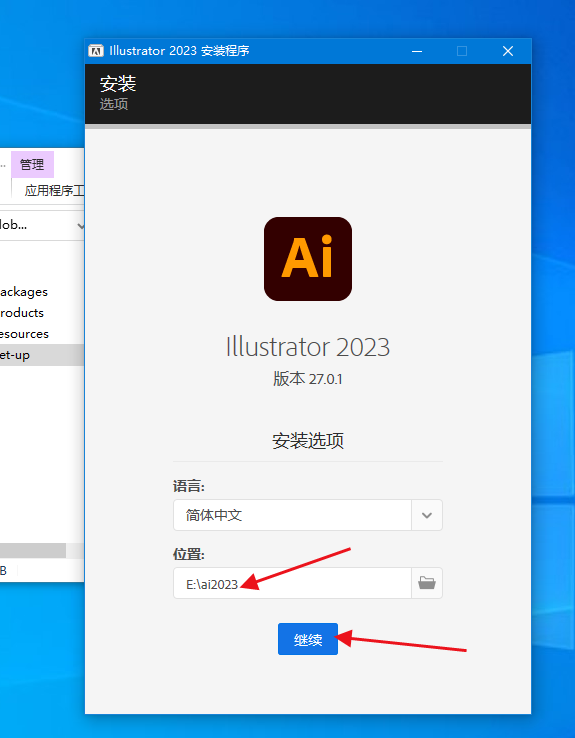Image resolution: width=575 pixels, height=738 pixels.
Task: Edit the E:\ai2023 install path field
Action: coord(292,583)
